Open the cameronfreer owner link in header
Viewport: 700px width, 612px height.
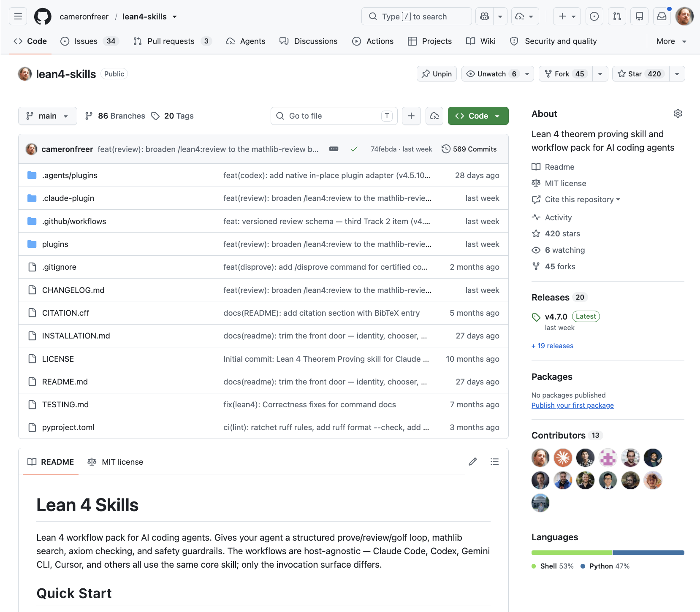84,16
